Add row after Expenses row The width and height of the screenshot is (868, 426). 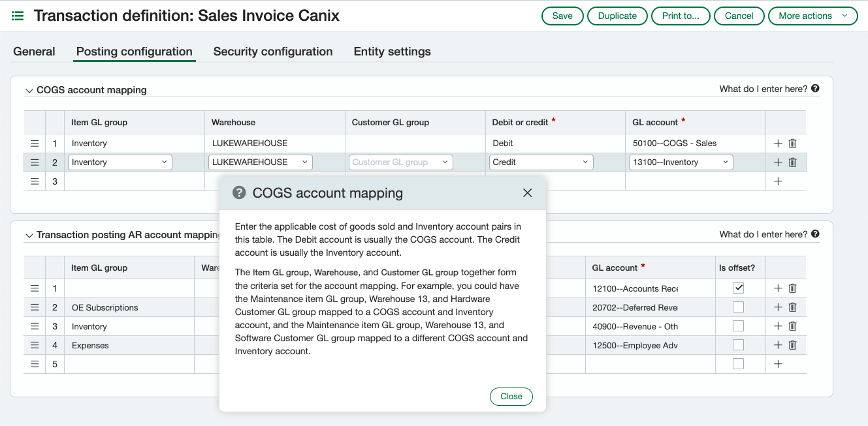point(778,345)
